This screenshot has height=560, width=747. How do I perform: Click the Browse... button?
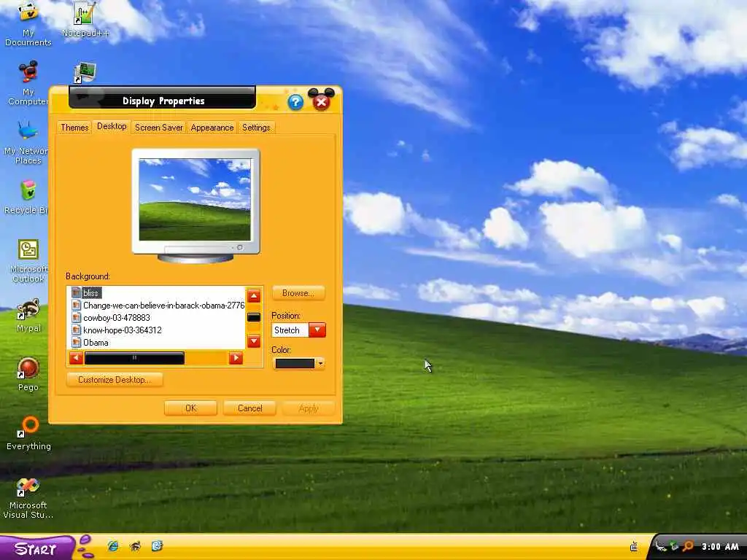coord(298,293)
